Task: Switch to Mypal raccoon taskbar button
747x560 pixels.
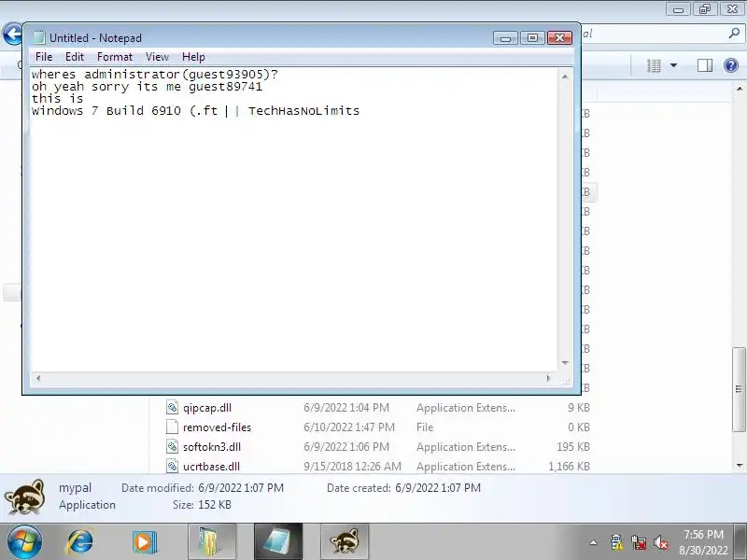Action: point(345,542)
